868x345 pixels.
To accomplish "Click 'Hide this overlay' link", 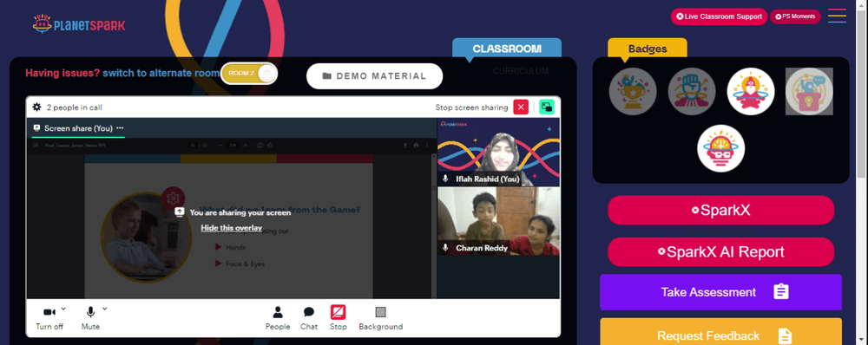I will click(232, 228).
